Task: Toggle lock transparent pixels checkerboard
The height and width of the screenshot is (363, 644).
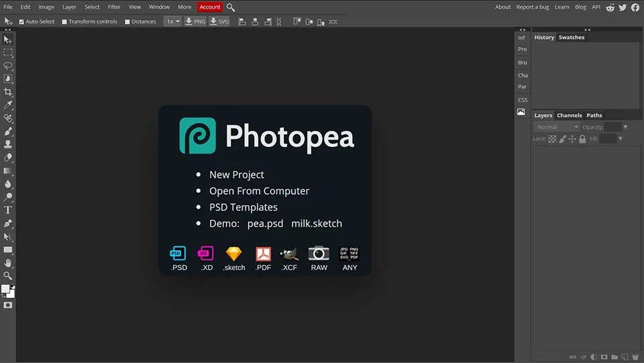Action: point(552,139)
